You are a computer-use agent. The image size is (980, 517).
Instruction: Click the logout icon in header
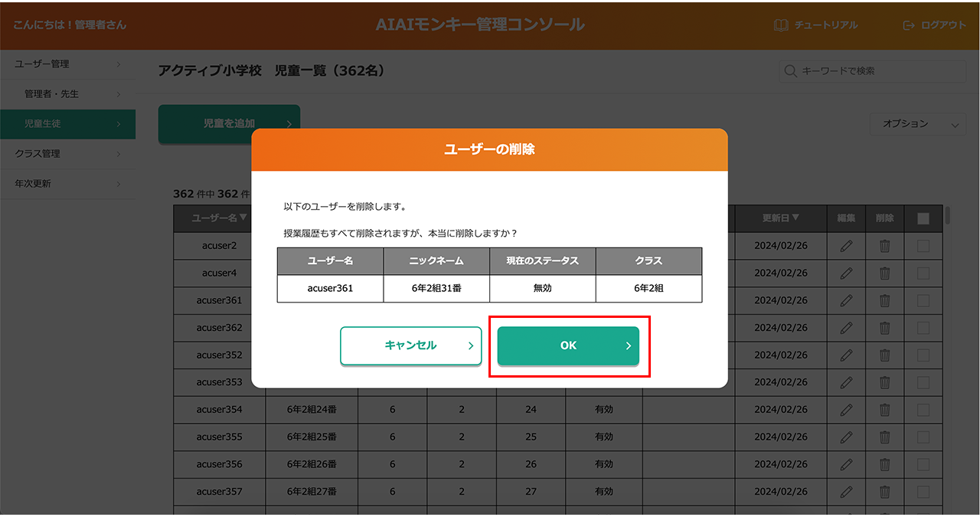(909, 25)
